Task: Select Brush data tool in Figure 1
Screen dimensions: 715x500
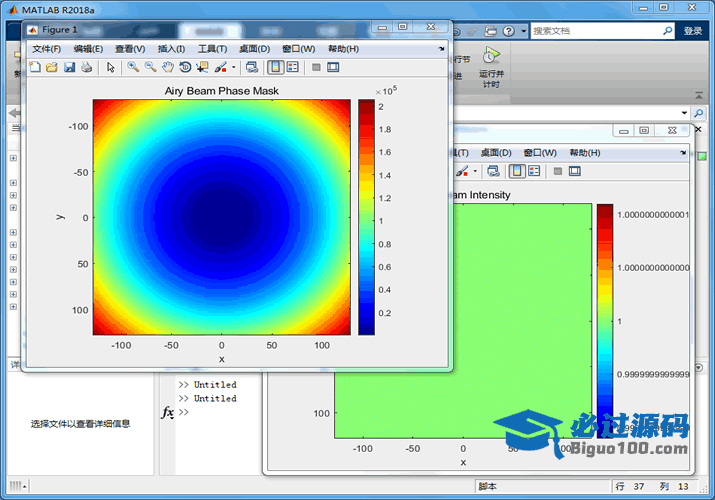Action: [x=221, y=67]
